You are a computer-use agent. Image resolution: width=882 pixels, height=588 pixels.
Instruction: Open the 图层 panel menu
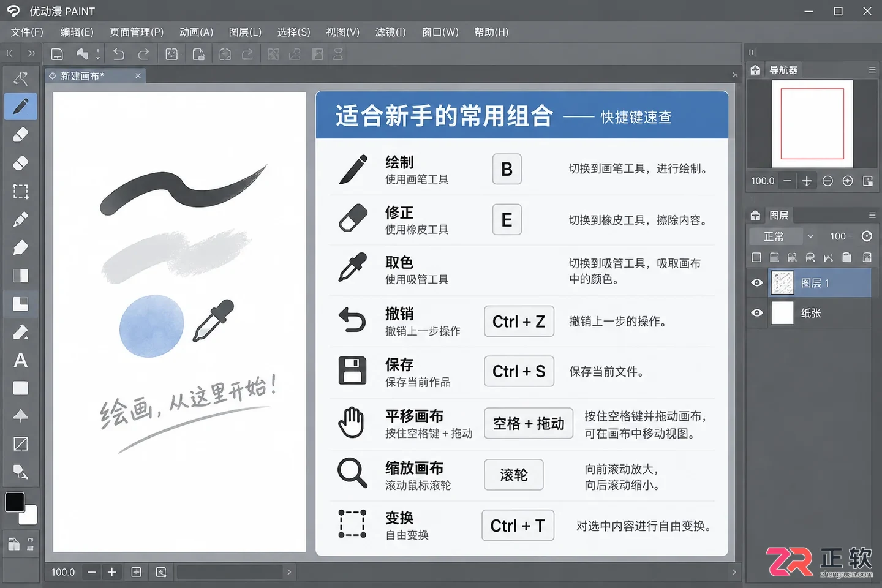(x=872, y=215)
